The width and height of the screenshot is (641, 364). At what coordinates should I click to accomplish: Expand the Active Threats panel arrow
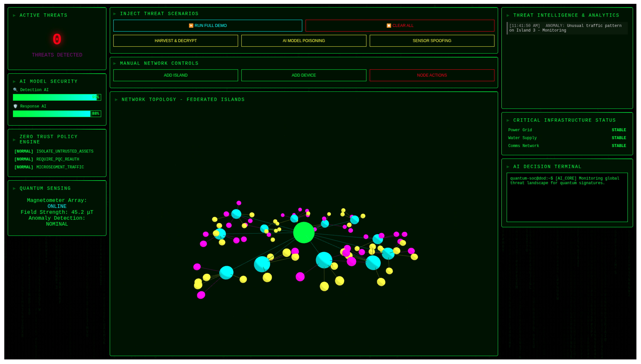point(14,16)
